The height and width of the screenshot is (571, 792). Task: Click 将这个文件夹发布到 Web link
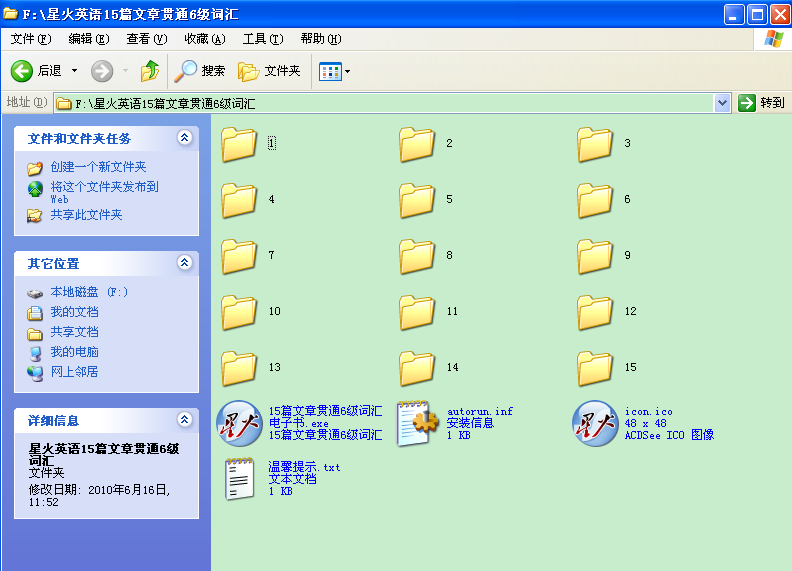tap(104, 193)
